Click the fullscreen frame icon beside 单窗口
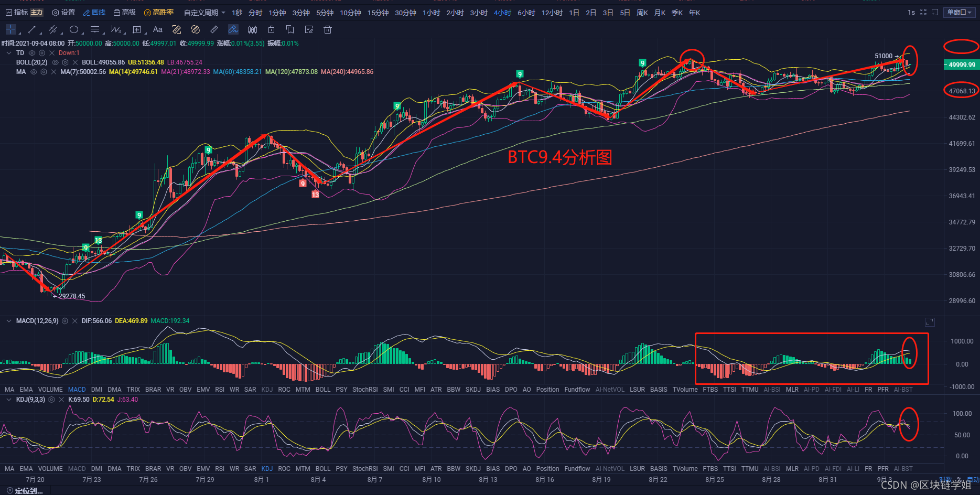 click(935, 13)
